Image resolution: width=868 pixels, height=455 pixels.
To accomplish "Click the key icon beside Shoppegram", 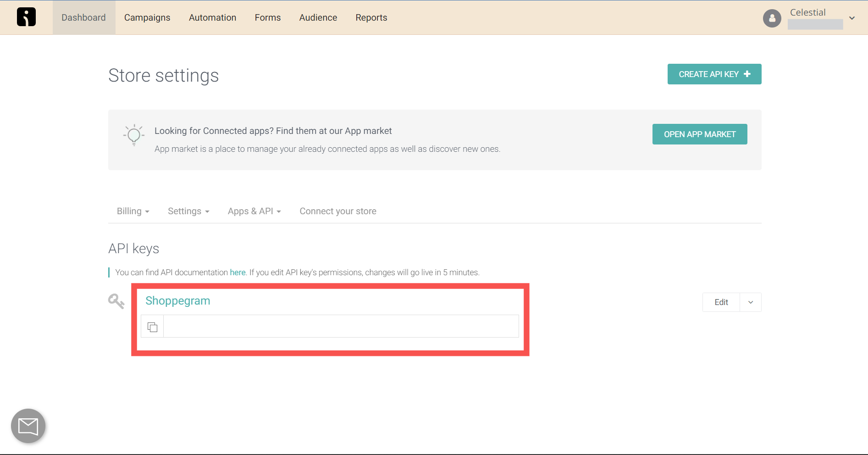I will click(116, 301).
